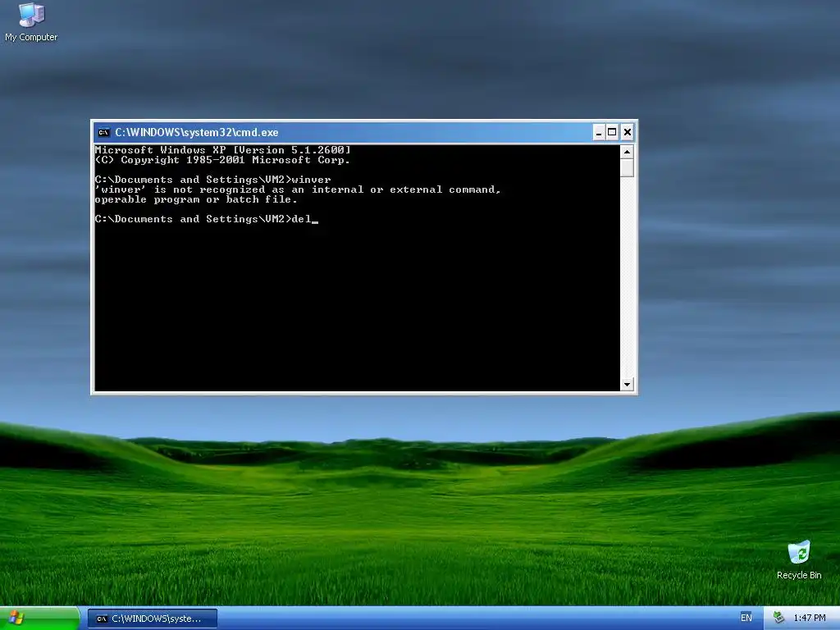Maximize the cmd.exe window

tap(612, 132)
